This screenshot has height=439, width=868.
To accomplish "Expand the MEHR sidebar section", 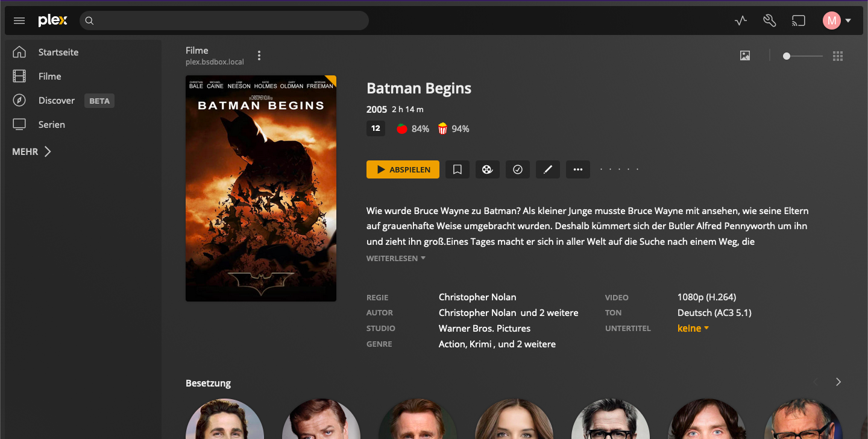I will [32, 151].
